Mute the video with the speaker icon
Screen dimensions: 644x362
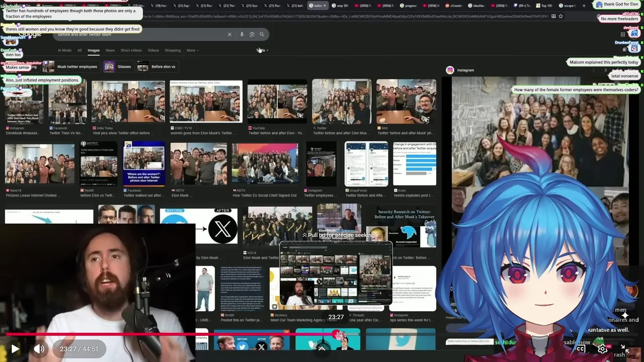tap(39, 348)
